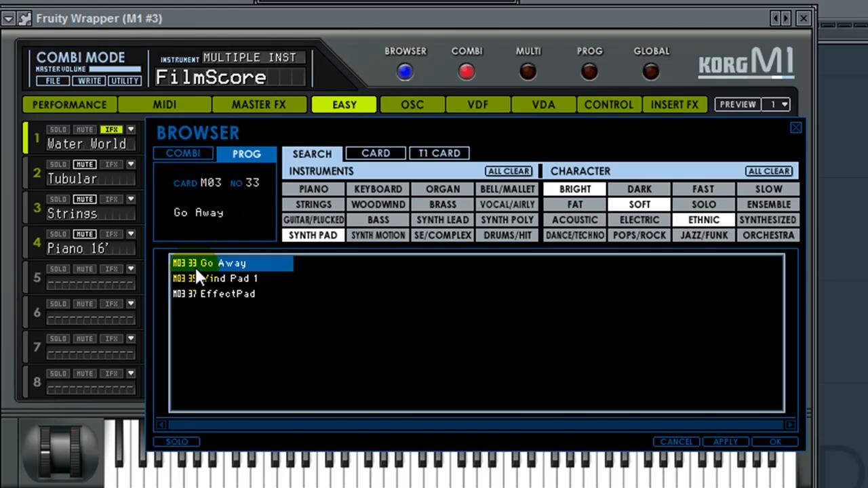Switch to the EASY tab
Screen dimensions: 868x488
coord(344,104)
